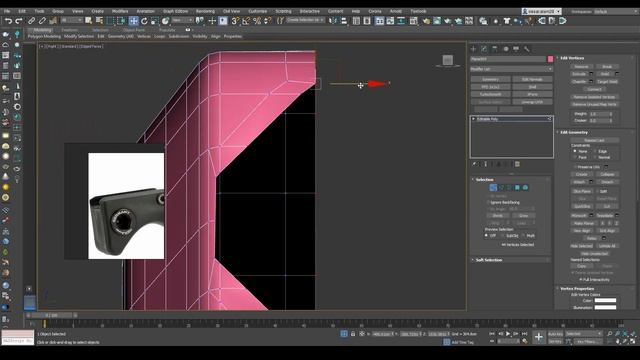Switch to the Modeling ribbon tab
The image size is (640, 360).
pos(42,30)
